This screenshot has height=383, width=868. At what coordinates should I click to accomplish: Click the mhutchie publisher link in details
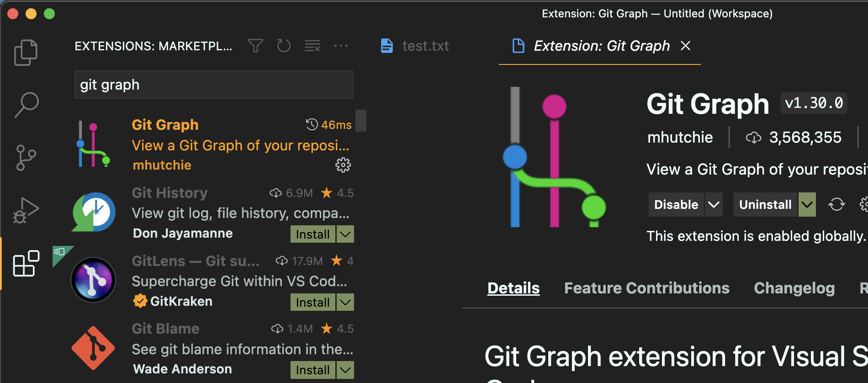tap(680, 137)
